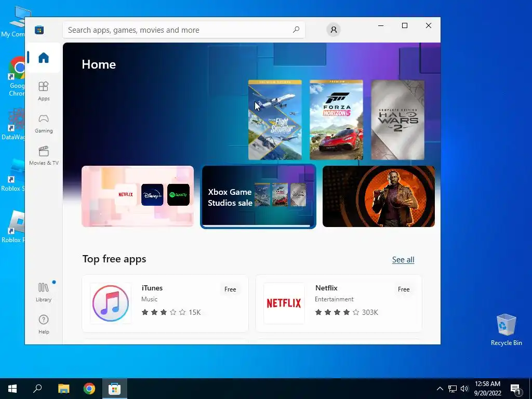Click the Free label on Netflix card
The width and height of the screenshot is (532, 399).
pos(404,289)
